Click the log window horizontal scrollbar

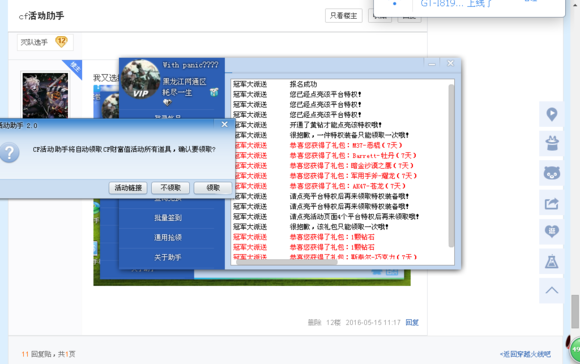click(x=286, y=262)
